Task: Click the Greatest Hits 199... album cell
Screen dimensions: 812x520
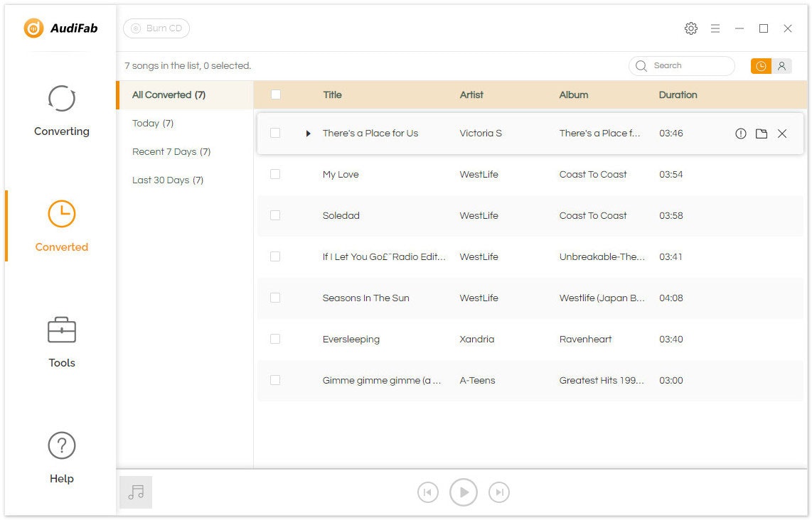Action: coord(602,380)
